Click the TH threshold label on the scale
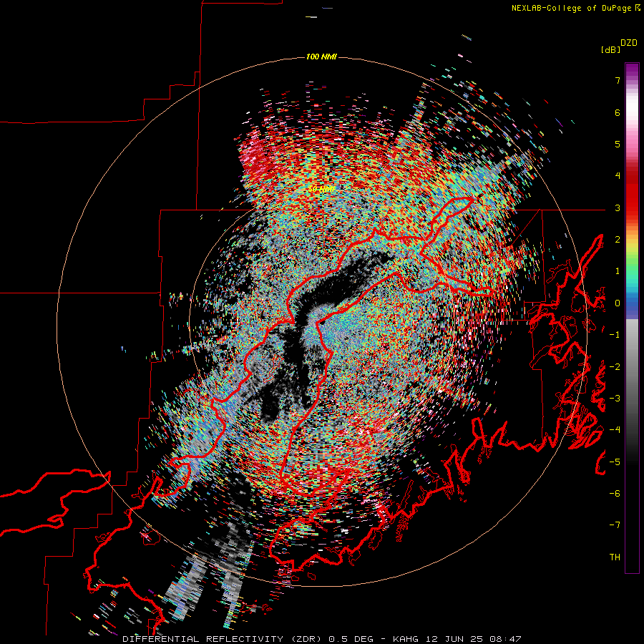 615,557
